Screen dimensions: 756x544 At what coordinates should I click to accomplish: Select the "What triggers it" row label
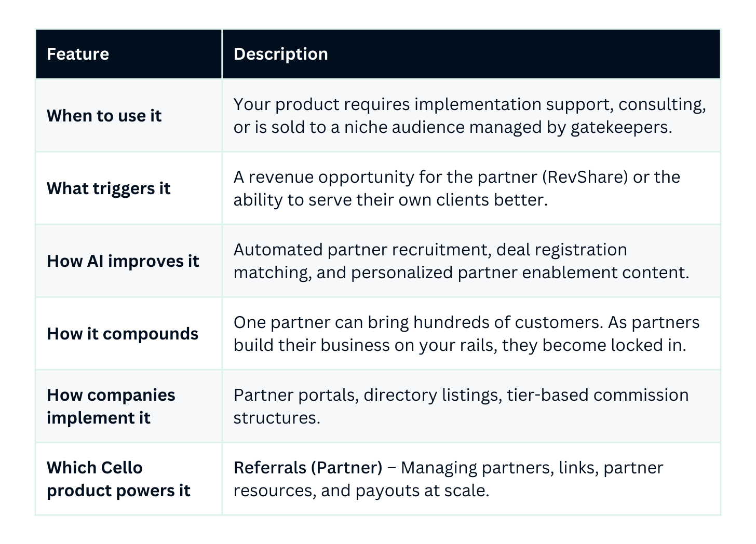click(x=109, y=188)
